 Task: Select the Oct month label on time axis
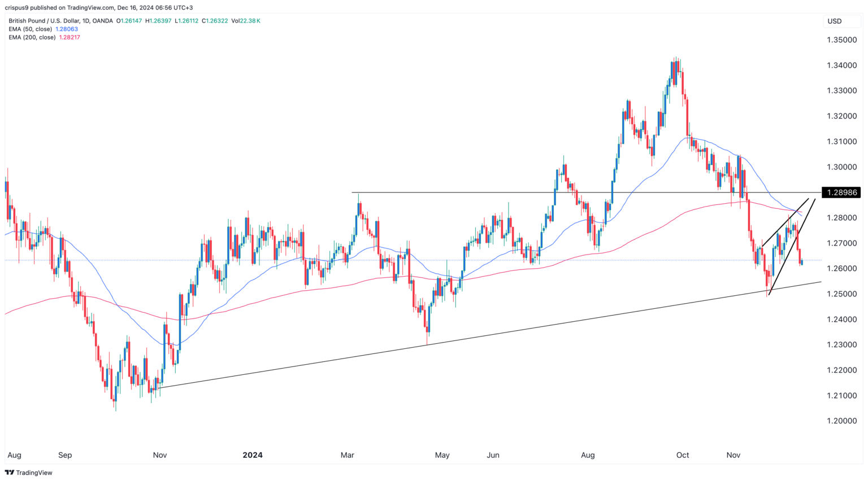682,455
